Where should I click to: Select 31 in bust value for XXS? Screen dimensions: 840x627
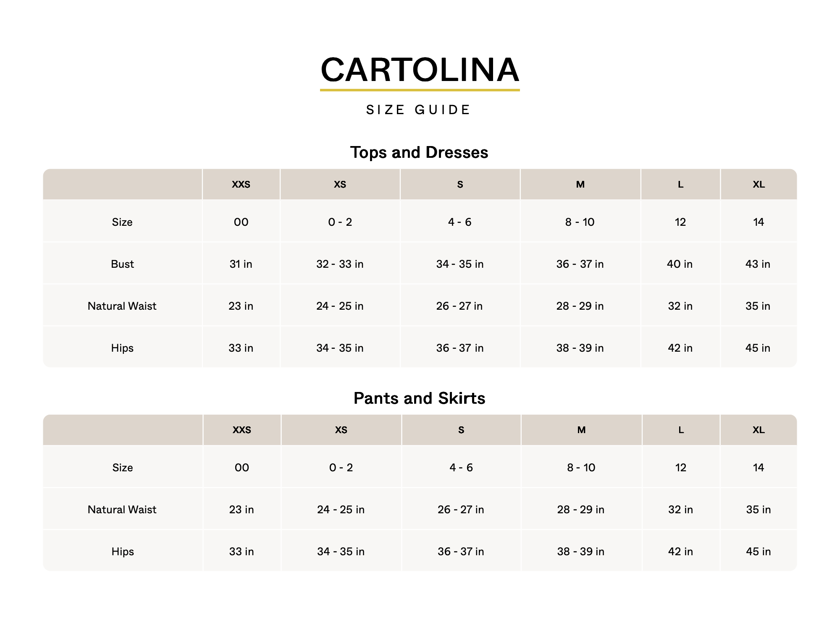241,264
